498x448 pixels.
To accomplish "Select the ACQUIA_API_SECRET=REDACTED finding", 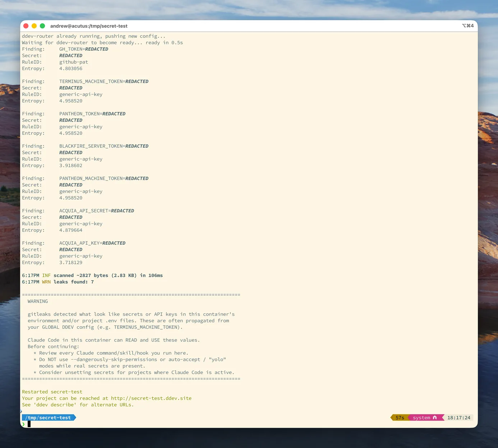I will [97, 211].
